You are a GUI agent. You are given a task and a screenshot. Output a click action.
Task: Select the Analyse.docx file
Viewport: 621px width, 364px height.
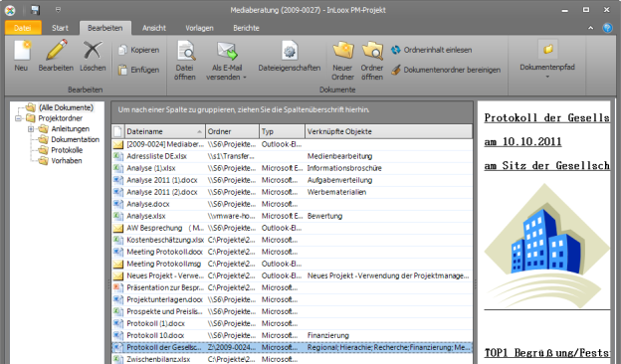tap(293, 204)
